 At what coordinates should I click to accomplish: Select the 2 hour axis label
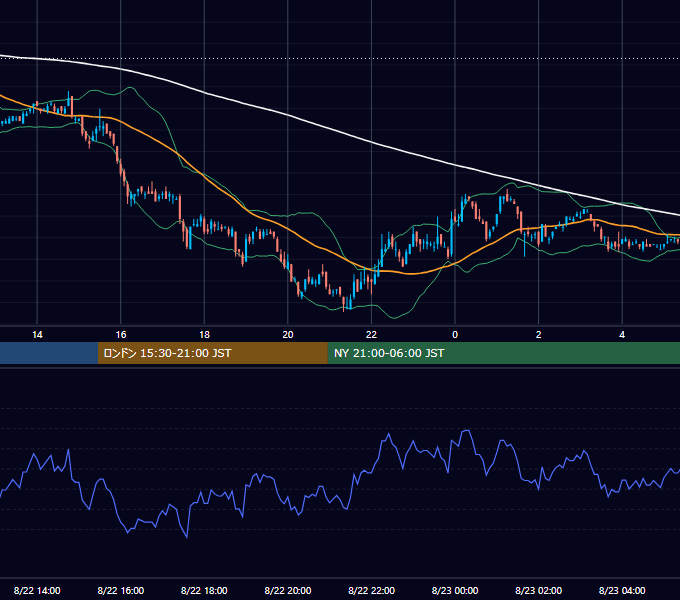[539, 335]
